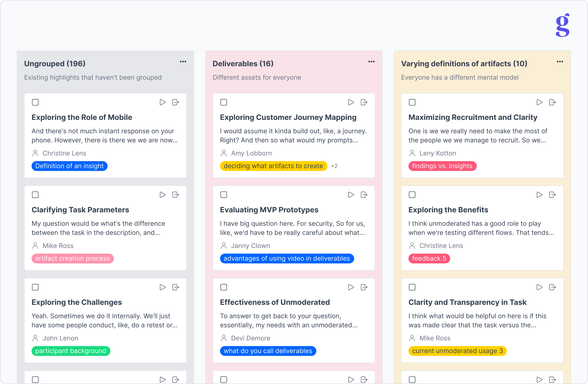Select the Maximizing Recruitment and Clarity checkbox
This screenshot has height=384, width=588.
[412, 102]
